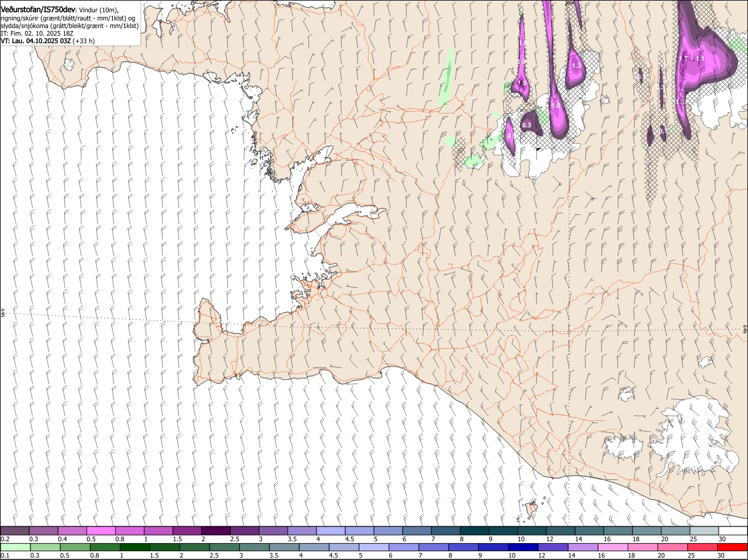
Task: Select the top legend row swatch labeled 16
Action: [618, 531]
